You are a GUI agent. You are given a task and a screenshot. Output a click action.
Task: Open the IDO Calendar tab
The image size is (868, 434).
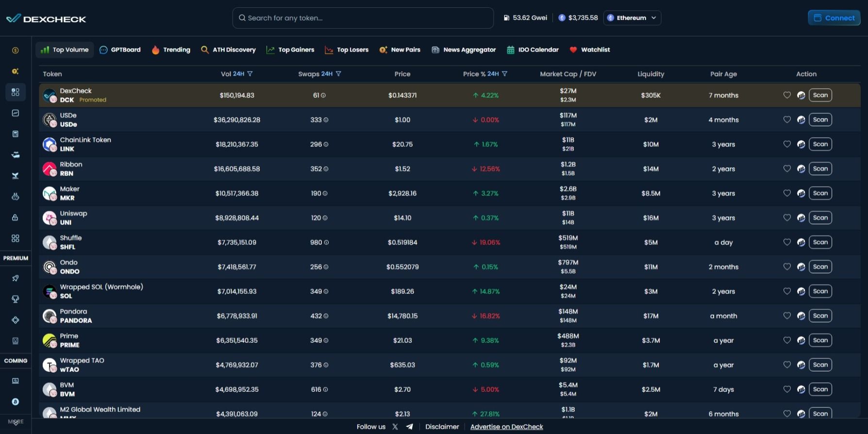pos(533,49)
